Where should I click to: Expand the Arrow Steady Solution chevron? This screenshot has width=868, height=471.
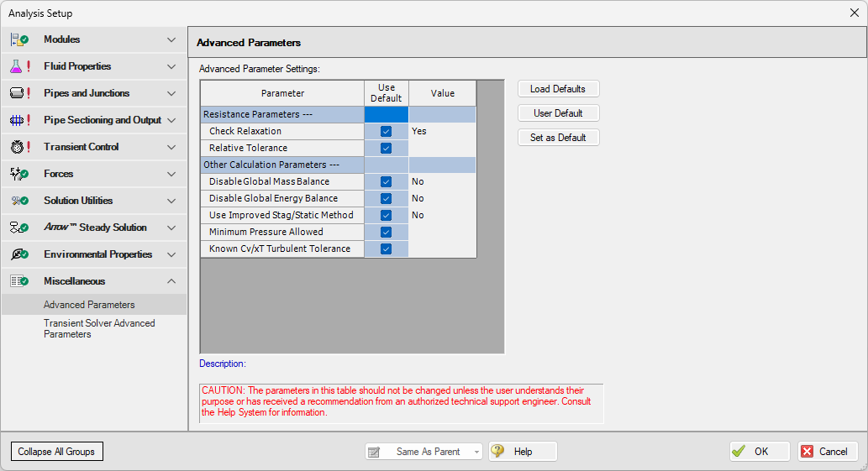[x=171, y=228]
